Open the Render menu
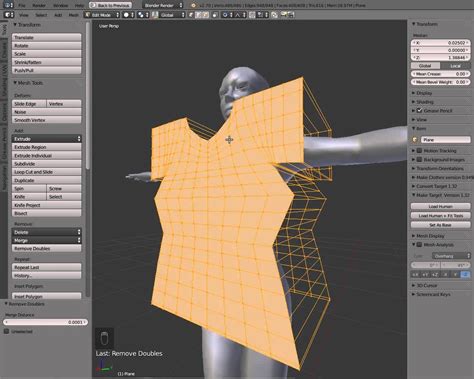Screen dimensions: 474x379 [x=39, y=5]
